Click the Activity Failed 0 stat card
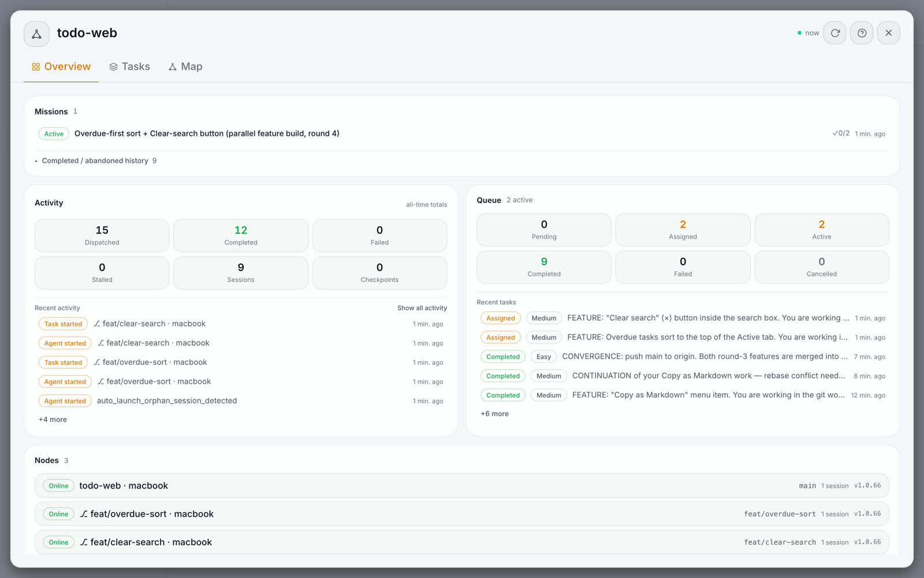 point(379,235)
